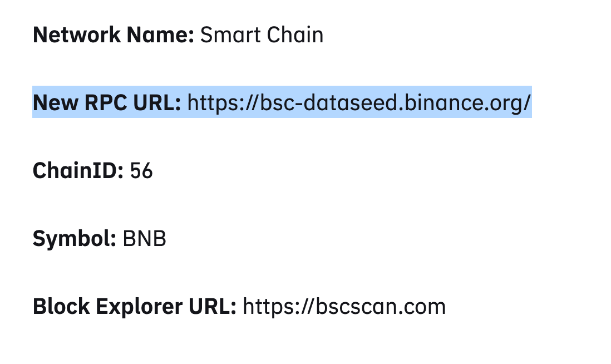Click the 'ChainID:' bold label

[x=78, y=170]
